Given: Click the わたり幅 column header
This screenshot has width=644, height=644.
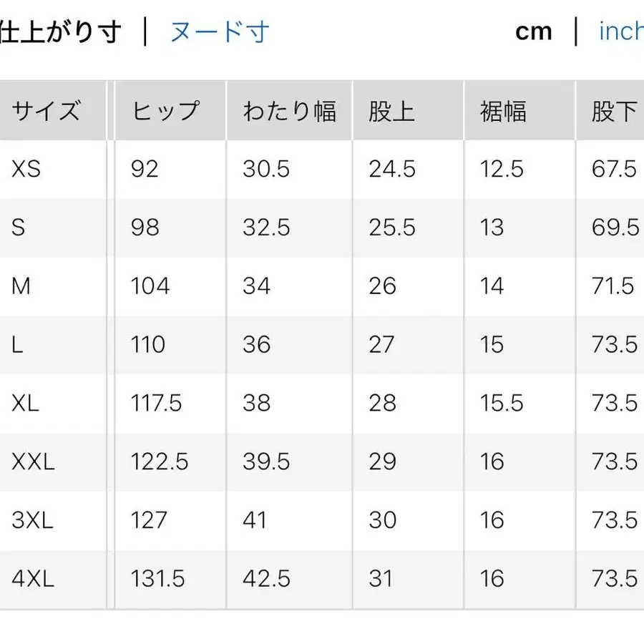Looking at the screenshot, I should click(x=288, y=109).
